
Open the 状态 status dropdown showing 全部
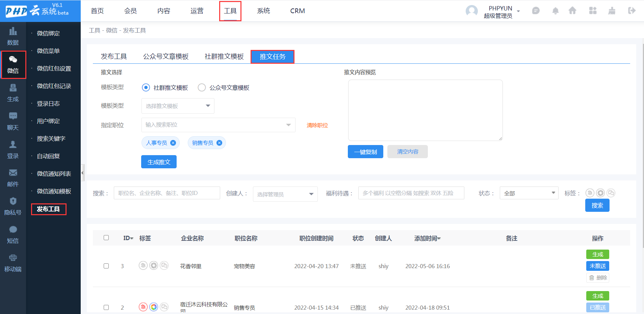(529, 193)
